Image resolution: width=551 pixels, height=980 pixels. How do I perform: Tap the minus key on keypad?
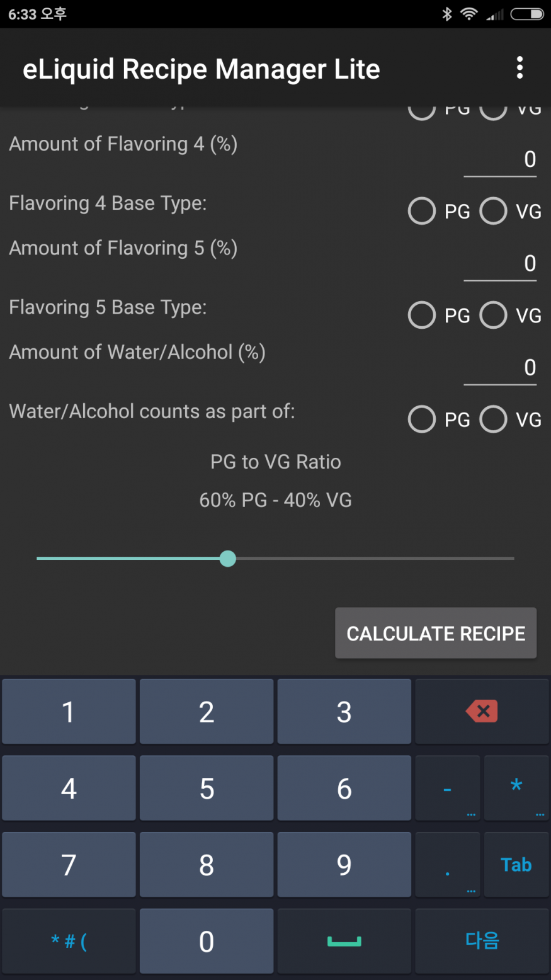(447, 788)
